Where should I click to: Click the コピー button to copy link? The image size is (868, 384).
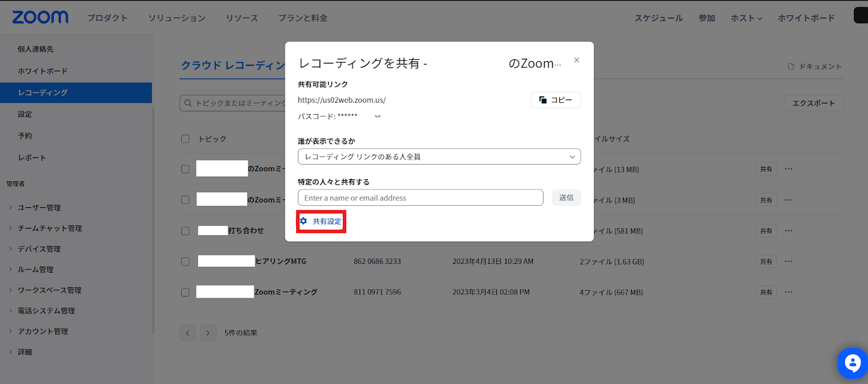tap(556, 100)
